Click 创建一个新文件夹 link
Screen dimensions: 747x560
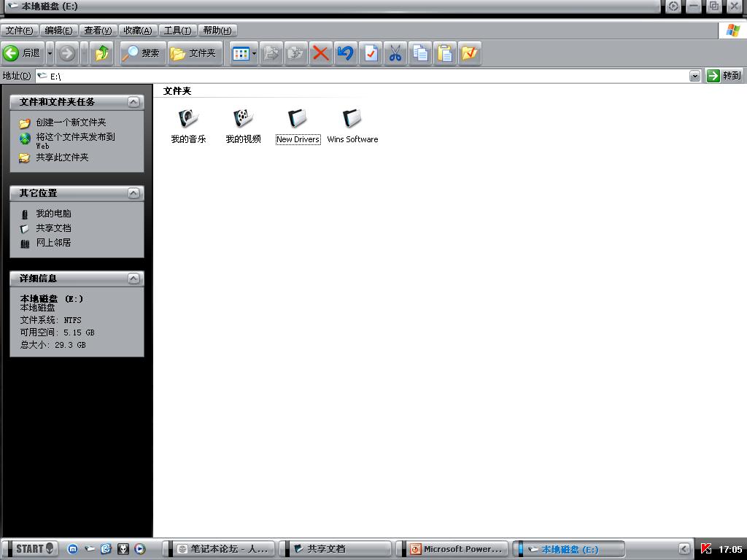tap(71, 122)
